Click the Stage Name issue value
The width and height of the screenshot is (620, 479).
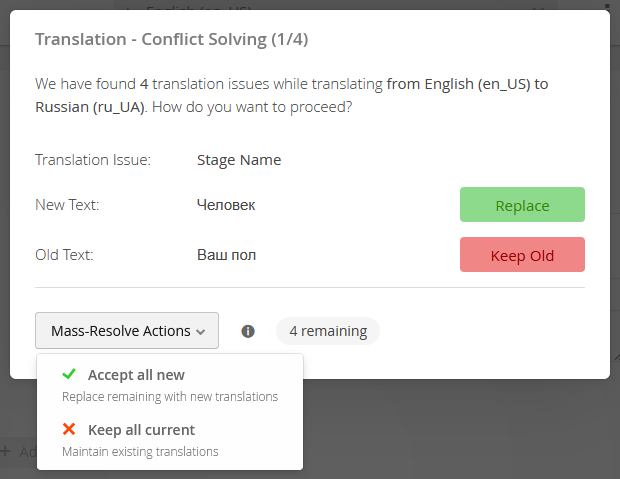pyautogui.click(x=239, y=160)
